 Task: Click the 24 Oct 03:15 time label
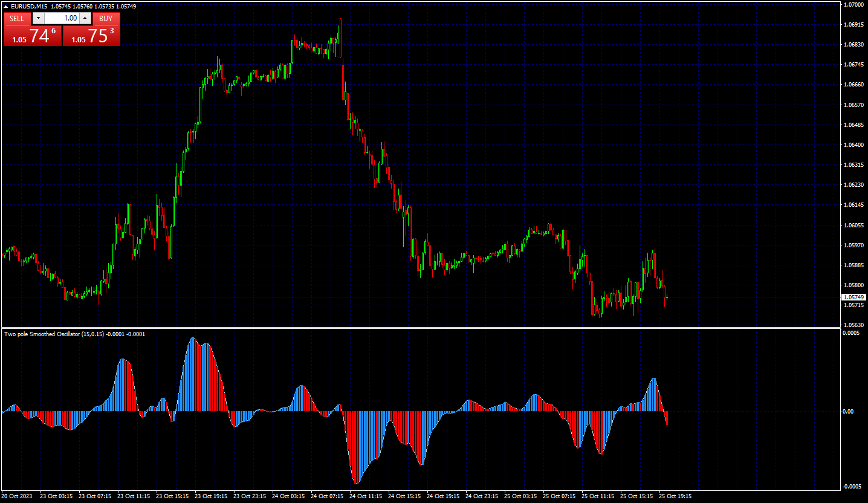pos(288,496)
